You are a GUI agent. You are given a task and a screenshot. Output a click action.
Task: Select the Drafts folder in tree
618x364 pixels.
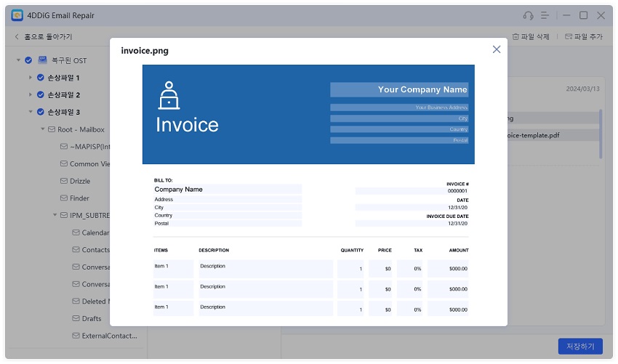coord(91,318)
